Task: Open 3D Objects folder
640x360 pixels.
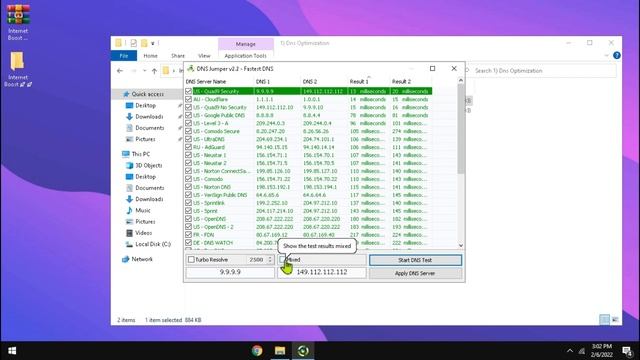Action: coord(149,165)
